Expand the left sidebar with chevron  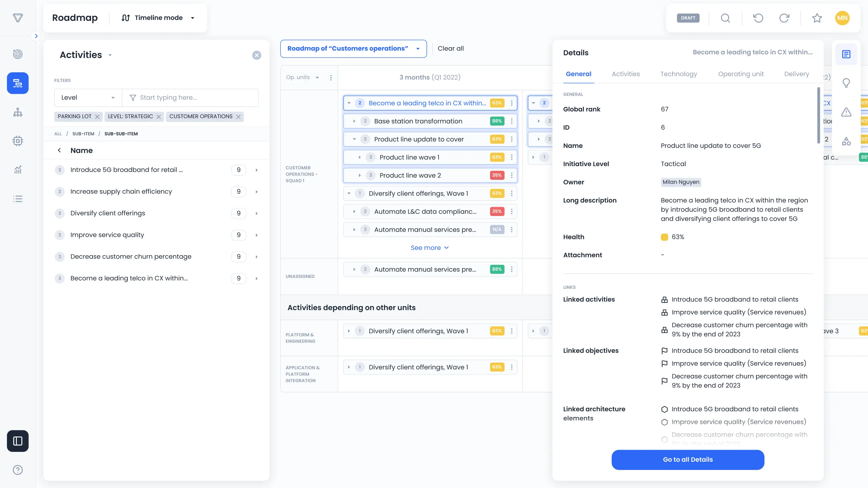pyautogui.click(x=36, y=36)
